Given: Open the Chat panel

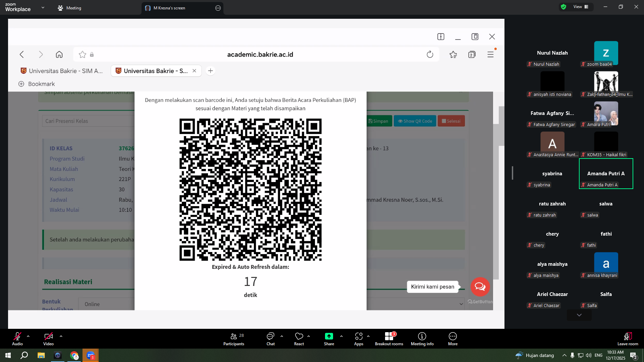Looking at the screenshot, I should 270,339.
